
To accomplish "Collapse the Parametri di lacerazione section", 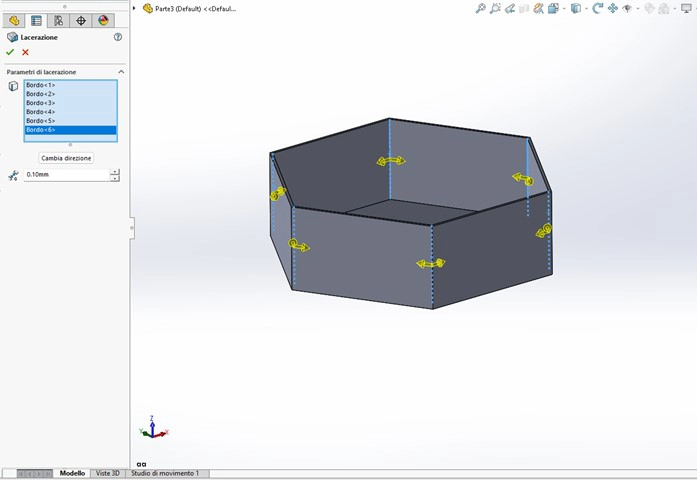I will 121,72.
